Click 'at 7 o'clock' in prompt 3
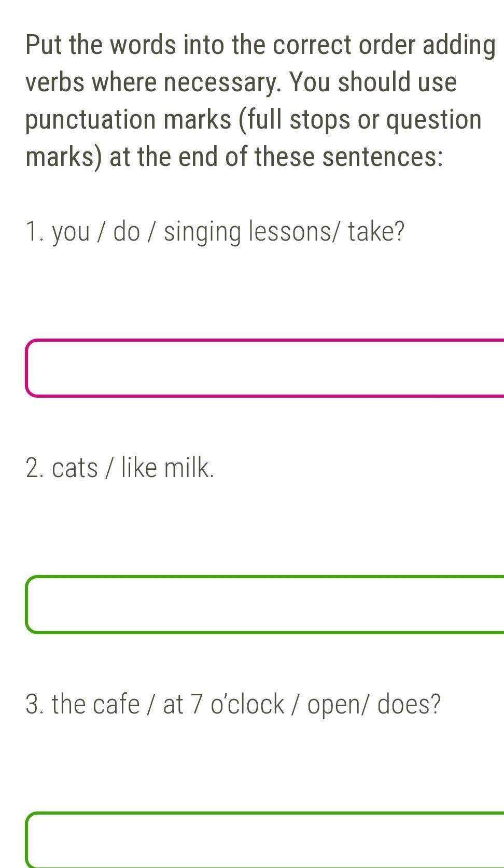 coord(224,704)
